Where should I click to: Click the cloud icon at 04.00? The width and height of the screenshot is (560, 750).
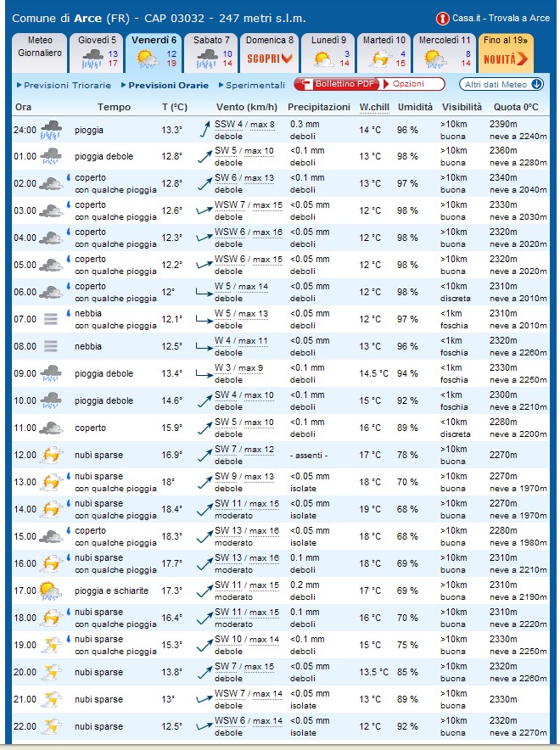point(51,238)
